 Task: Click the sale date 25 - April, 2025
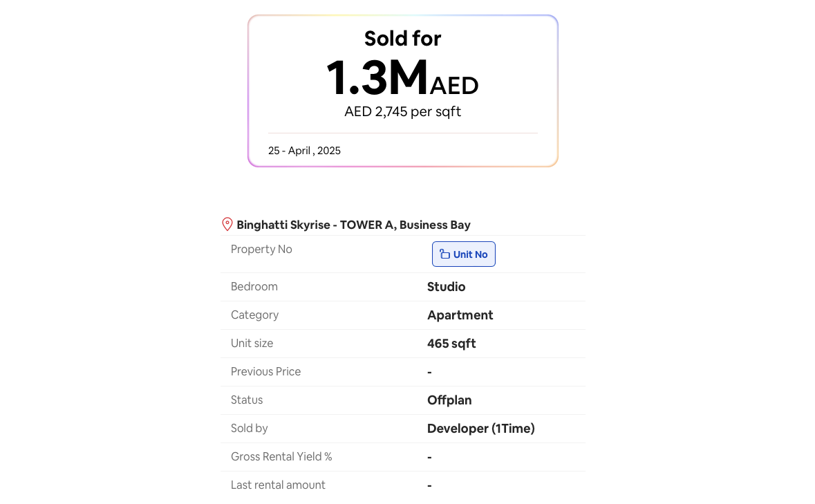point(304,151)
